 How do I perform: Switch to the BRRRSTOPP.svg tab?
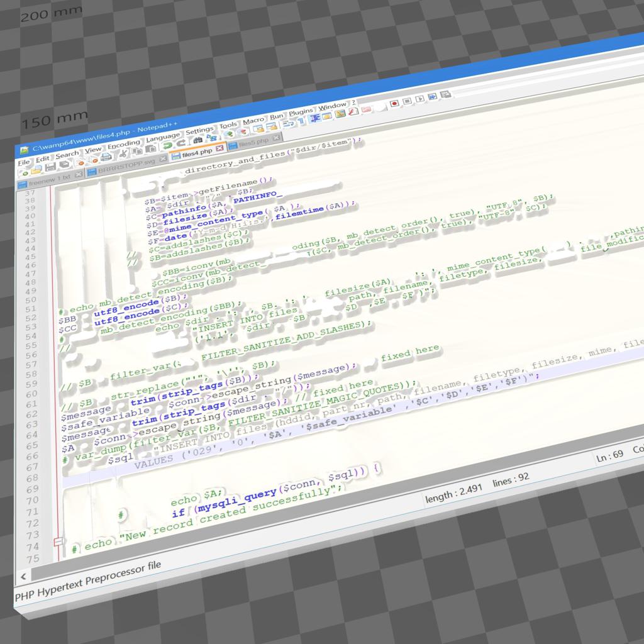click(126, 167)
